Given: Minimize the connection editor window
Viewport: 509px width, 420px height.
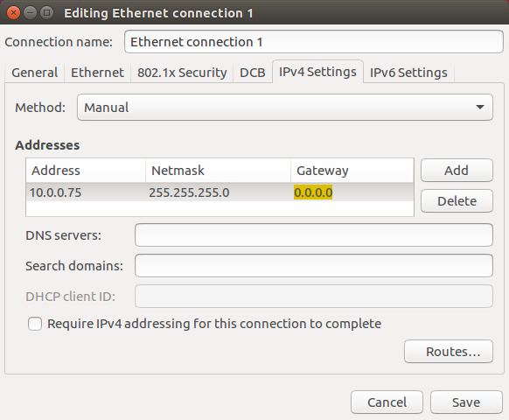Looking at the screenshot, I should pyautogui.click(x=31, y=13).
